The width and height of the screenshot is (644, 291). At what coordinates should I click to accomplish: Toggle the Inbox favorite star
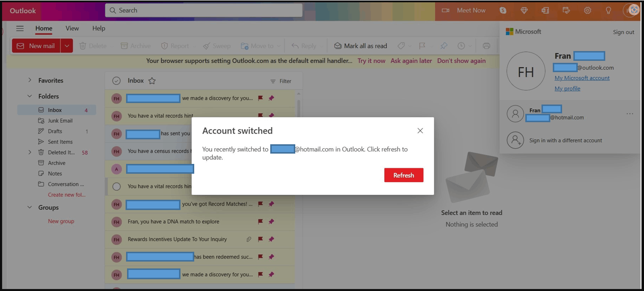click(x=152, y=80)
